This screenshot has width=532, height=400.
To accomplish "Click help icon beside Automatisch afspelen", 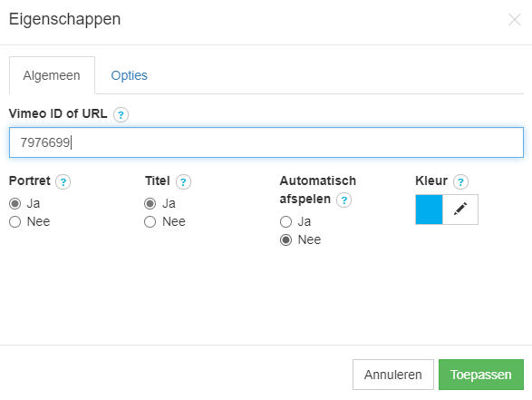I will (x=343, y=200).
